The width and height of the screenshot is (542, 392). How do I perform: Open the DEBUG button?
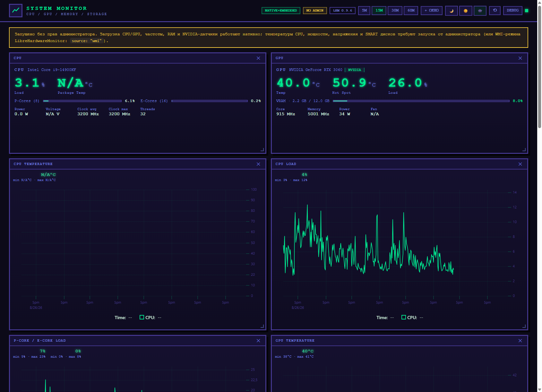click(x=512, y=11)
